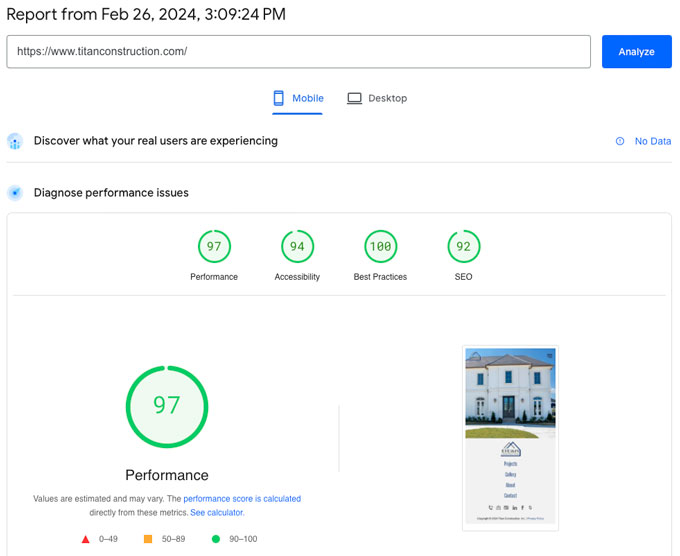Click the SEO label under 92
This screenshot has width=680, height=556.
click(x=463, y=277)
